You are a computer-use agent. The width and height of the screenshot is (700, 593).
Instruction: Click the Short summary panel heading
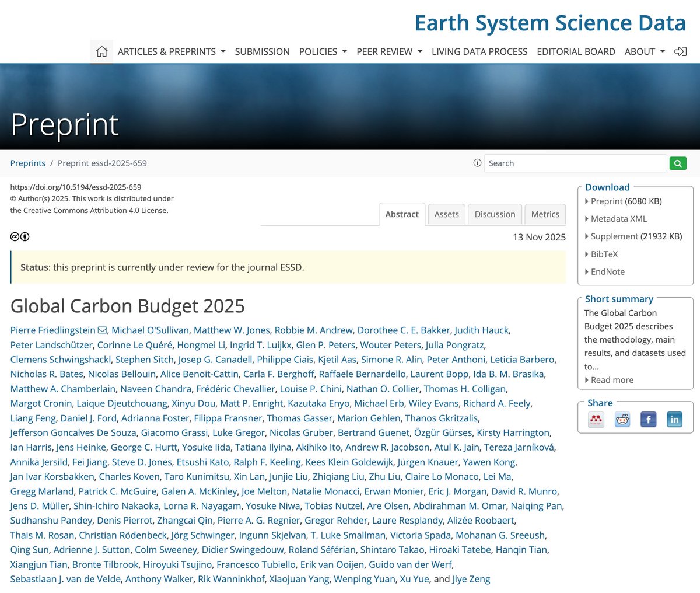click(619, 299)
